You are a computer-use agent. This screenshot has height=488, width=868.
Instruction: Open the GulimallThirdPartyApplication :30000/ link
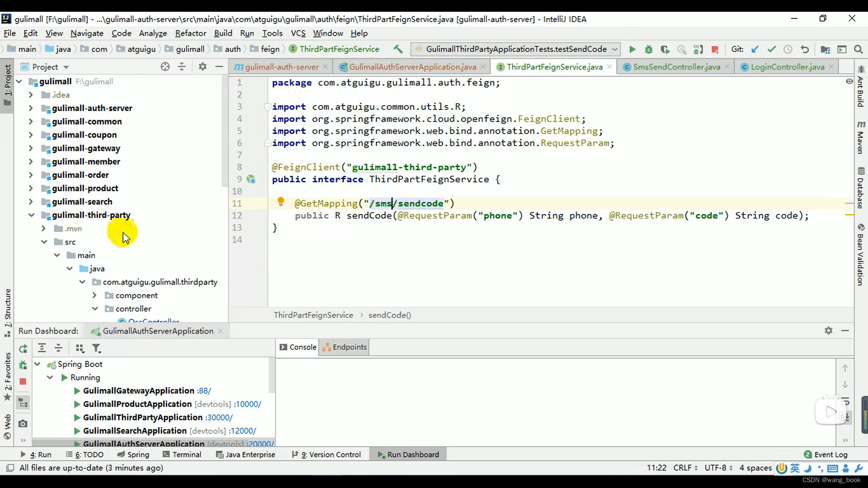pyautogui.click(x=219, y=418)
